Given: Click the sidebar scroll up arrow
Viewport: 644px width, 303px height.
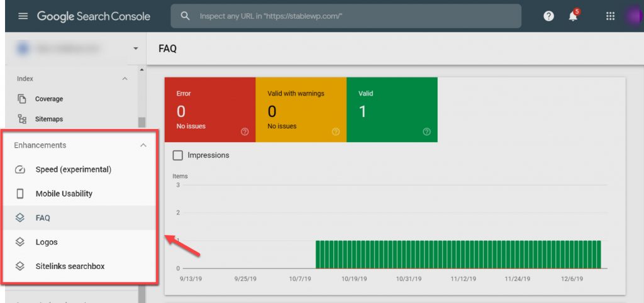Looking at the screenshot, I should tap(142, 70).
